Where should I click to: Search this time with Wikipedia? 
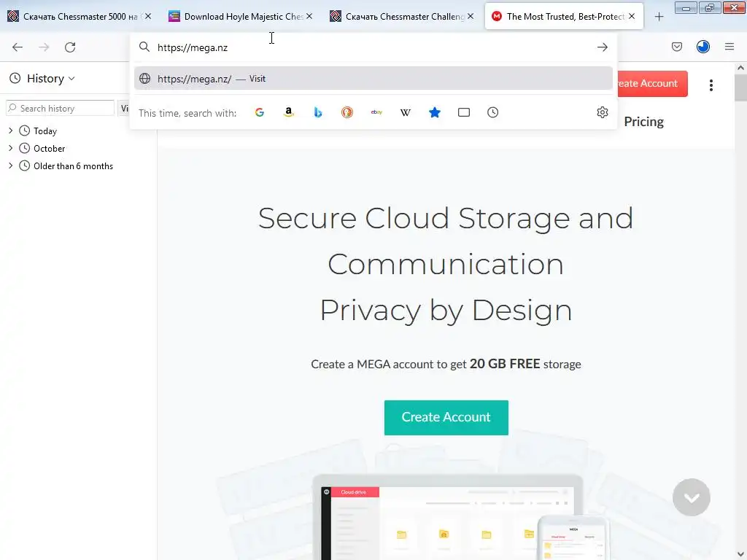click(x=406, y=112)
